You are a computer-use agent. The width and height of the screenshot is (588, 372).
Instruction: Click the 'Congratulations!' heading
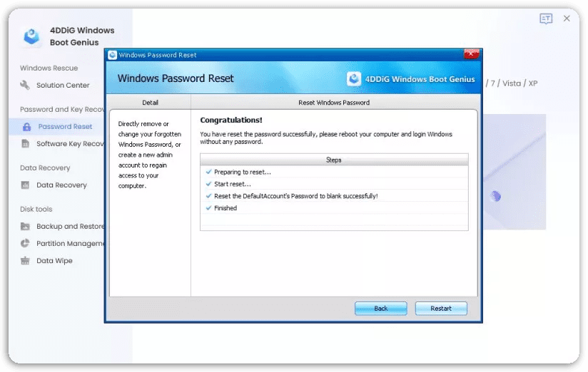click(x=231, y=120)
